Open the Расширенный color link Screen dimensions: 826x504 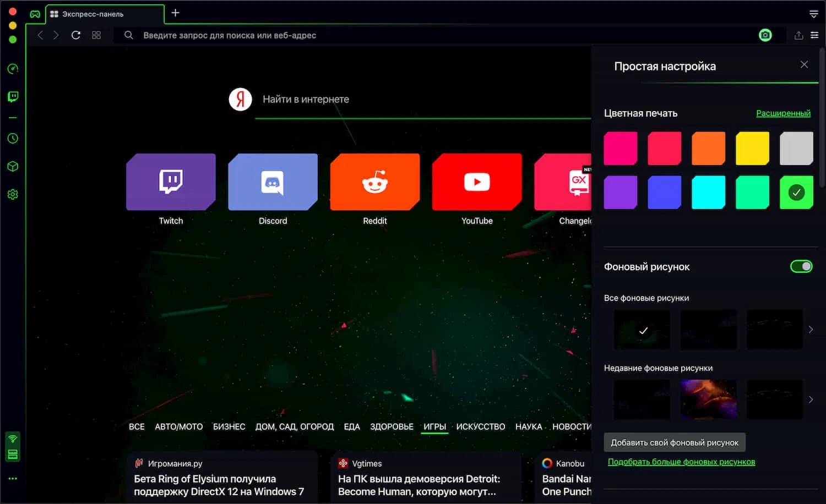[x=783, y=113]
